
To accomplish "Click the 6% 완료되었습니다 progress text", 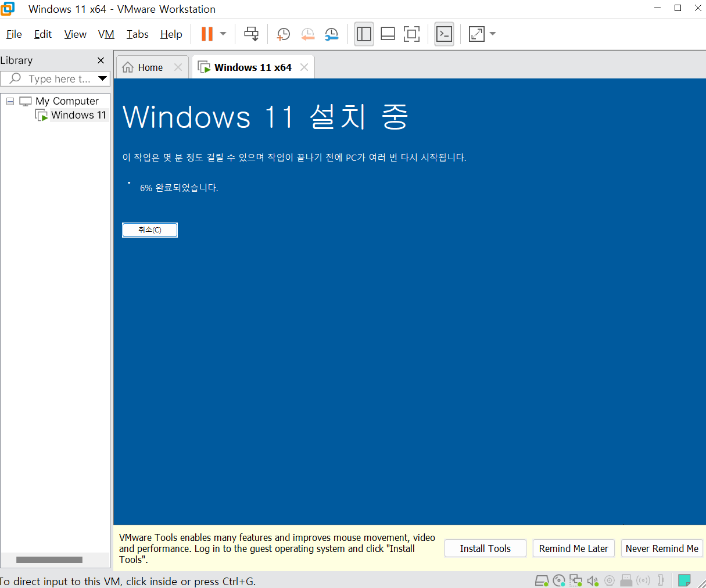I will [x=179, y=188].
